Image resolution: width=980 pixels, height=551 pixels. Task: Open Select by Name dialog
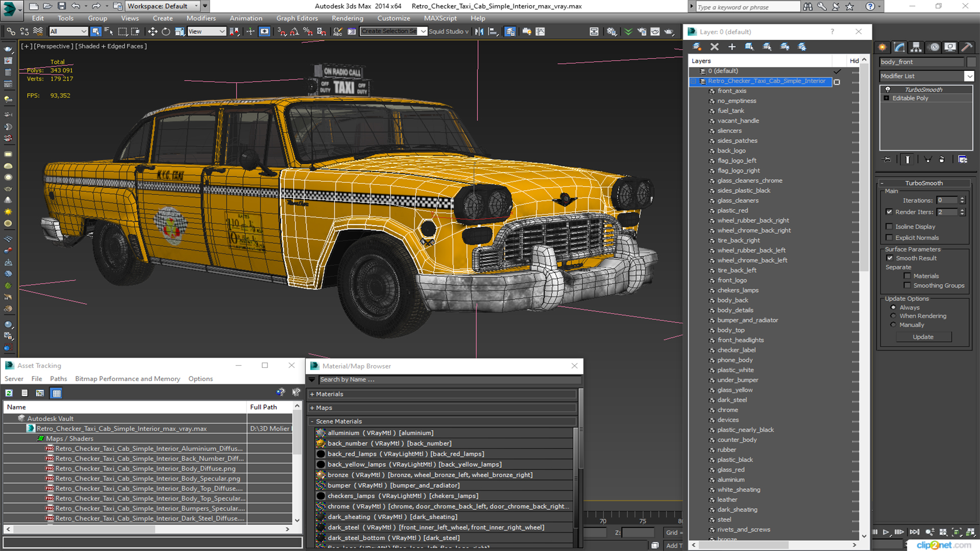click(109, 32)
